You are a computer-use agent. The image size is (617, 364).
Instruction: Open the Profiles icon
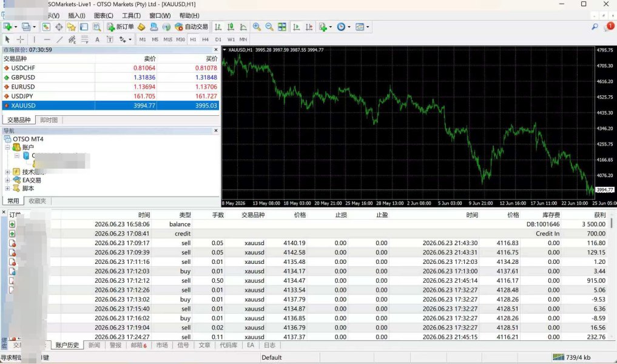(26, 27)
